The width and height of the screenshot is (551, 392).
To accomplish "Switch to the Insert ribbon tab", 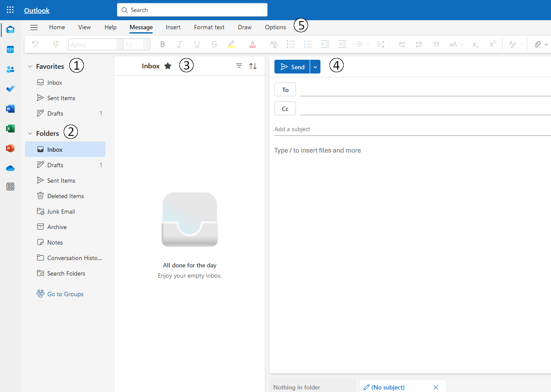I will (x=173, y=27).
